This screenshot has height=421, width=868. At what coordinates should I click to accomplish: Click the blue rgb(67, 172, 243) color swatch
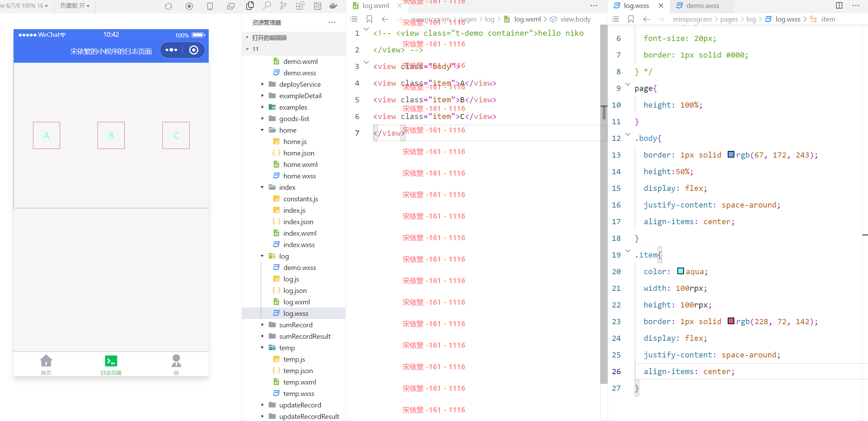tap(731, 154)
